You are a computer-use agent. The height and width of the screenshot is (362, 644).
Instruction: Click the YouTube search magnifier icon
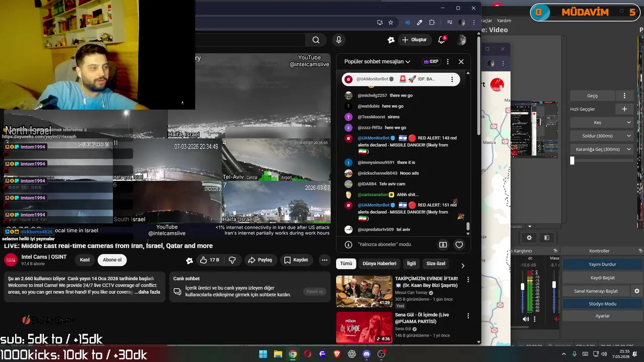315,40
